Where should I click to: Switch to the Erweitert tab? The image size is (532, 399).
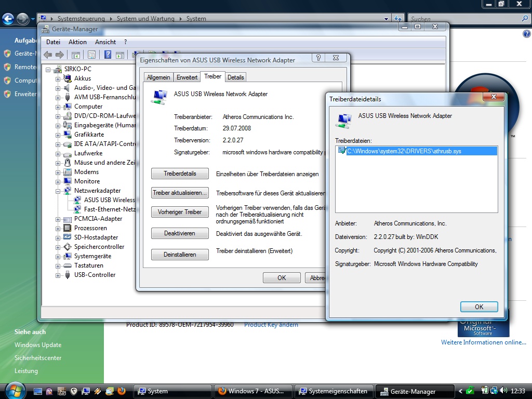187,77
